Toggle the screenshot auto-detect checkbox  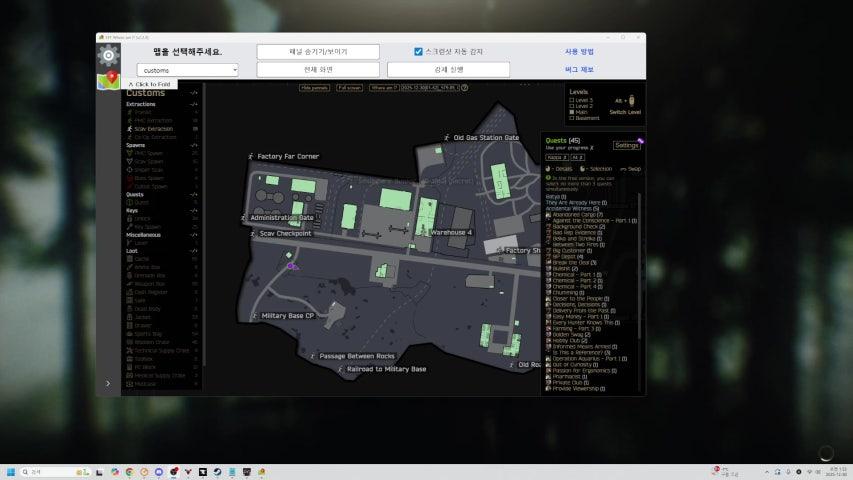click(x=419, y=51)
